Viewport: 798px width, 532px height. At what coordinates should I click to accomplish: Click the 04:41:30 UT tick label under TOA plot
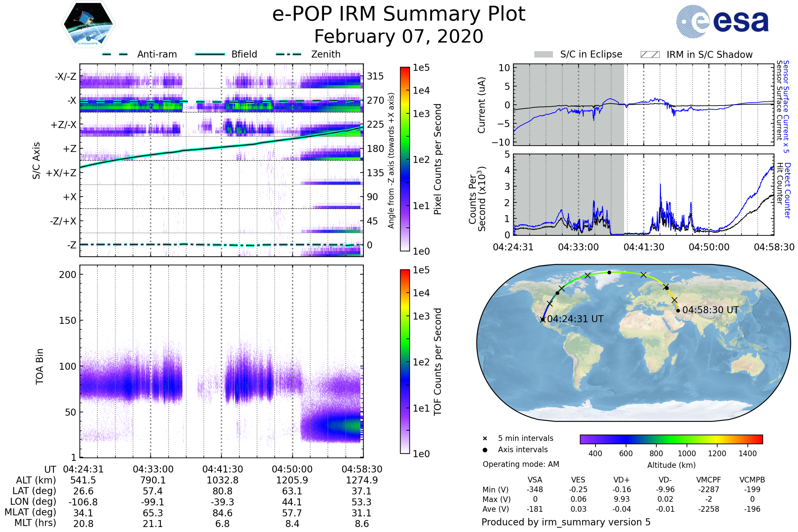[222, 469]
